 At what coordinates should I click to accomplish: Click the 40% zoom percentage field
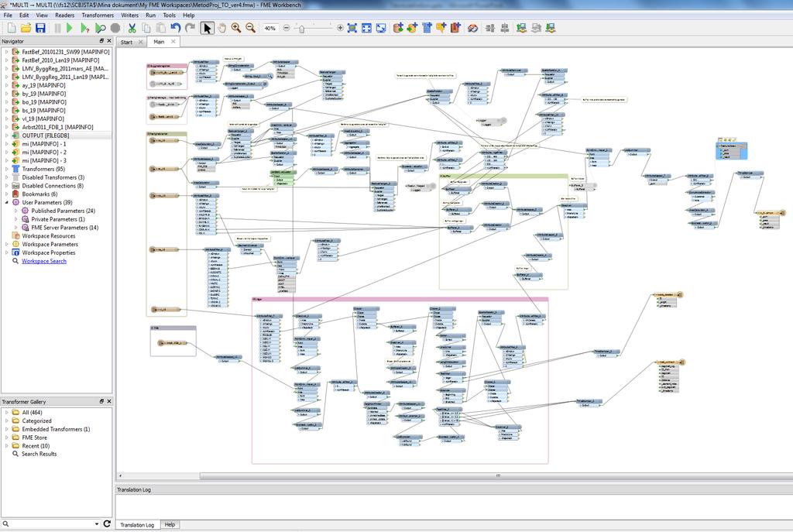tap(270, 29)
